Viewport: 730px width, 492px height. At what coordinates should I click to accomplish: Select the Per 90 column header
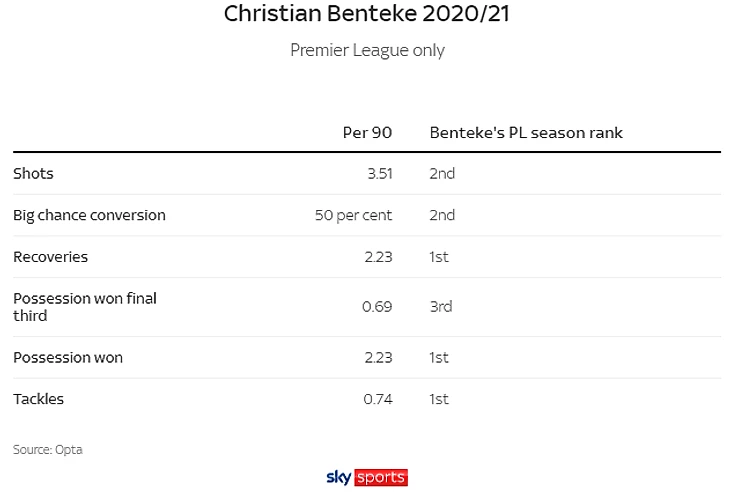367,133
